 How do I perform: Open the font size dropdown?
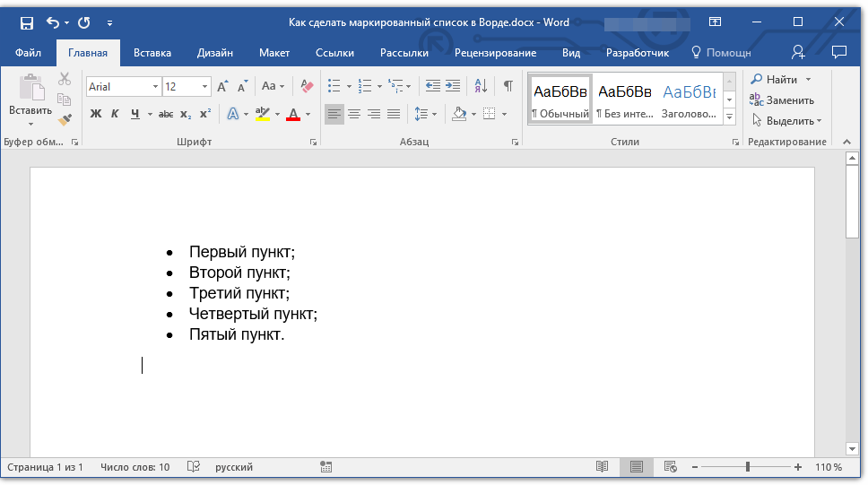click(205, 87)
